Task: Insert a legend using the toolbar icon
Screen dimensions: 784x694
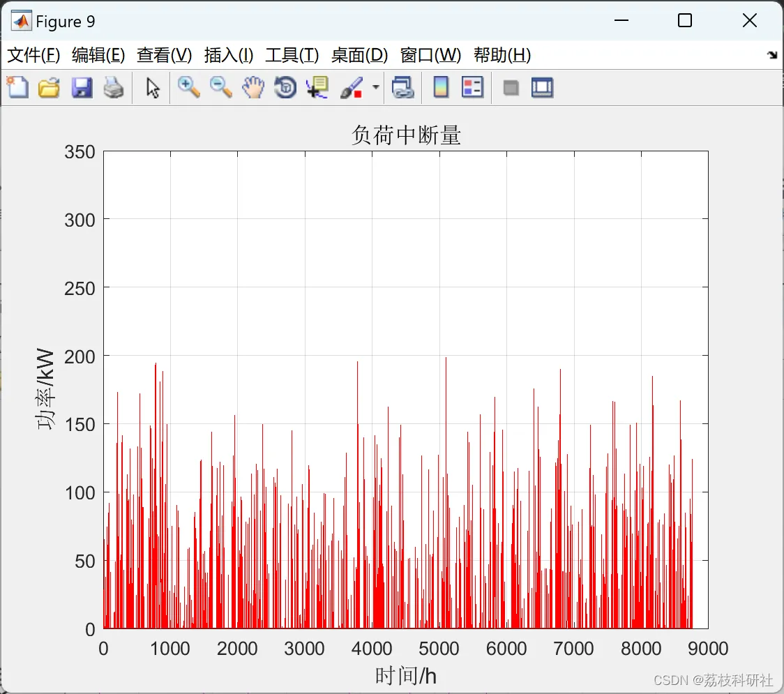Action: tap(472, 87)
